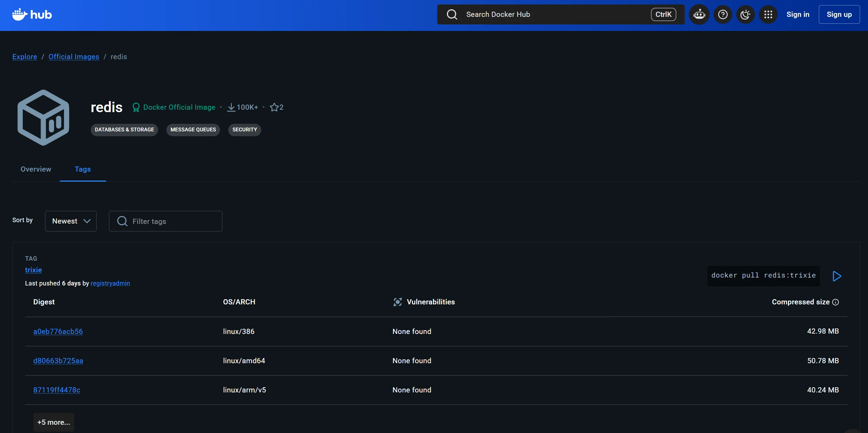This screenshot has height=433, width=868.
Task: Click the Vulnerabilities scan icon
Action: [x=398, y=302]
